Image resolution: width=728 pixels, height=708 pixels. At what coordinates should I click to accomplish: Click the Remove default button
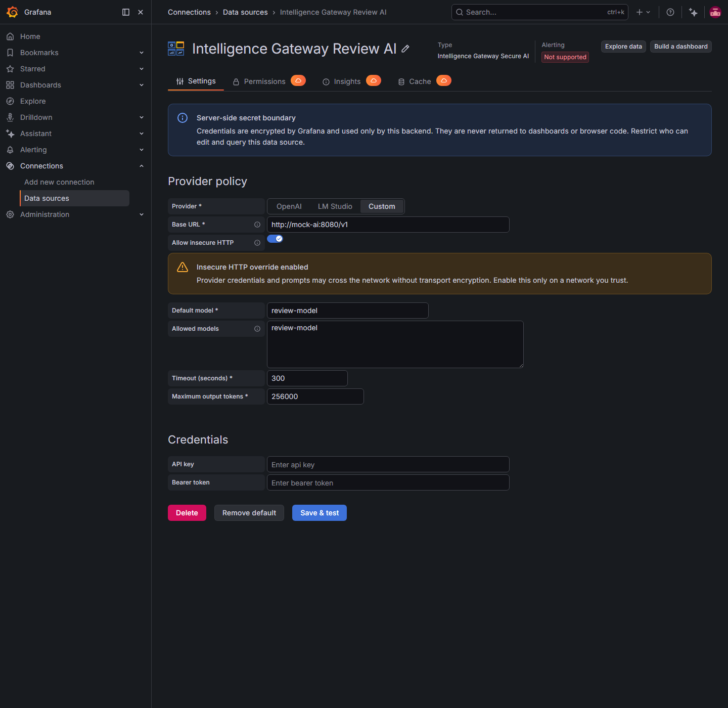point(249,513)
